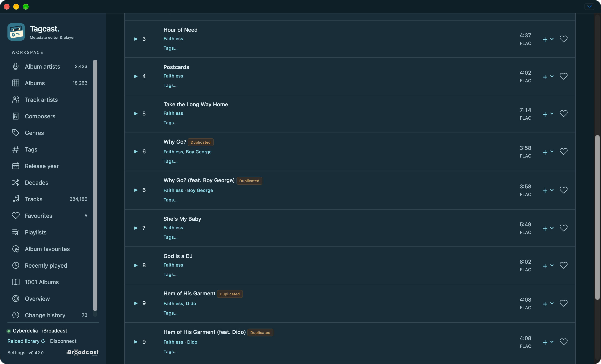Disconnect from iBroadcast

point(63,341)
